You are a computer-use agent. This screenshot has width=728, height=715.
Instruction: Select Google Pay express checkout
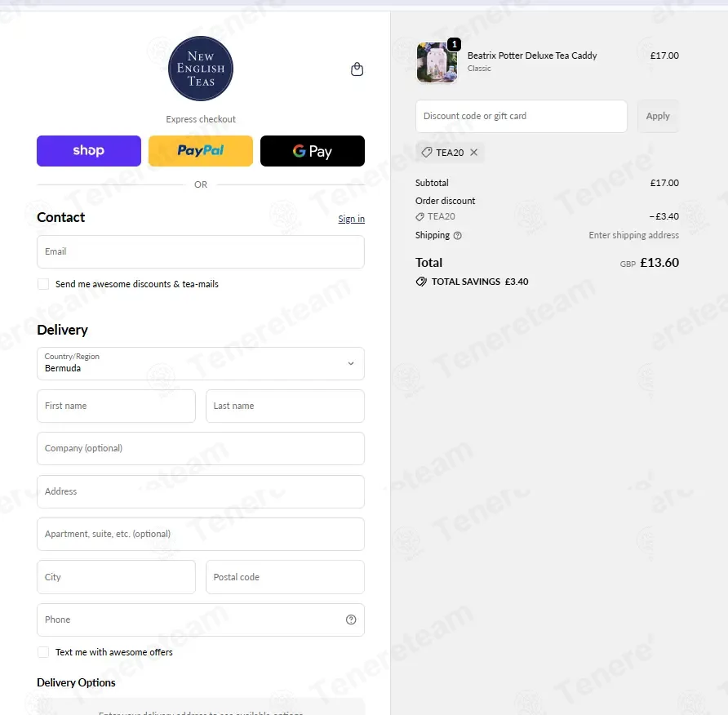tap(313, 151)
